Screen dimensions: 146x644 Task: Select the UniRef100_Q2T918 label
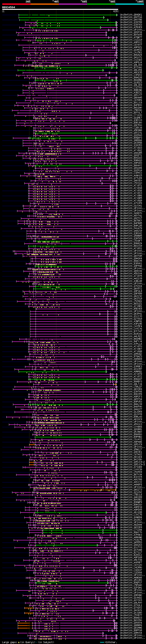click(x=131, y=319)
